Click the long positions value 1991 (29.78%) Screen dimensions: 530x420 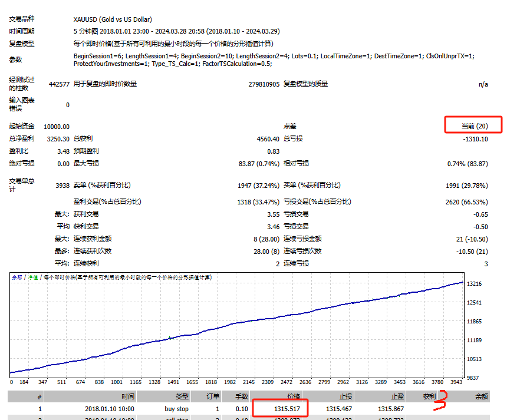tap(467, 186)
